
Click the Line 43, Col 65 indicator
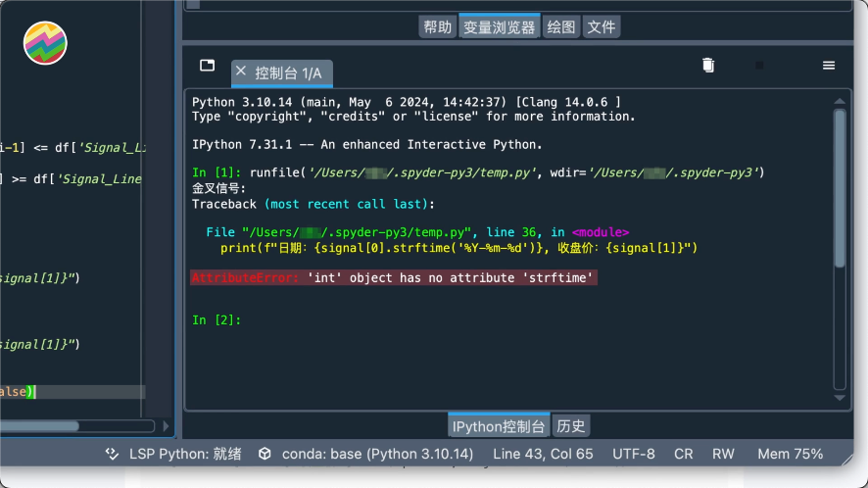(x=543, y=455)
